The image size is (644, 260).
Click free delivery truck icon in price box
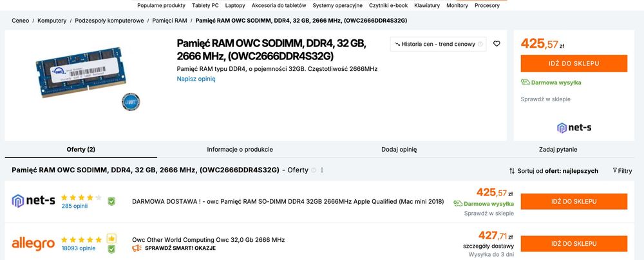pos(526,83)
